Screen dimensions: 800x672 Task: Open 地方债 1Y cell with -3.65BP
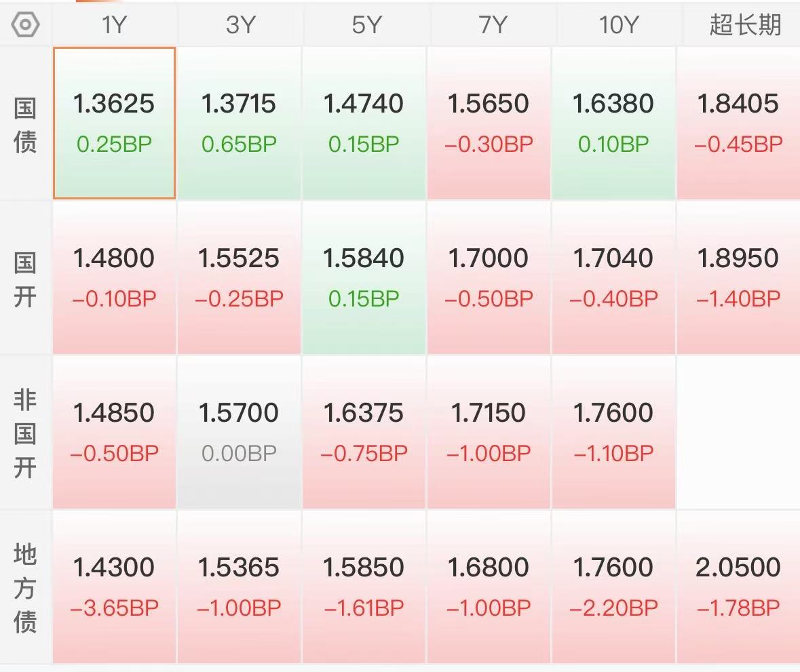click(114, 587)
